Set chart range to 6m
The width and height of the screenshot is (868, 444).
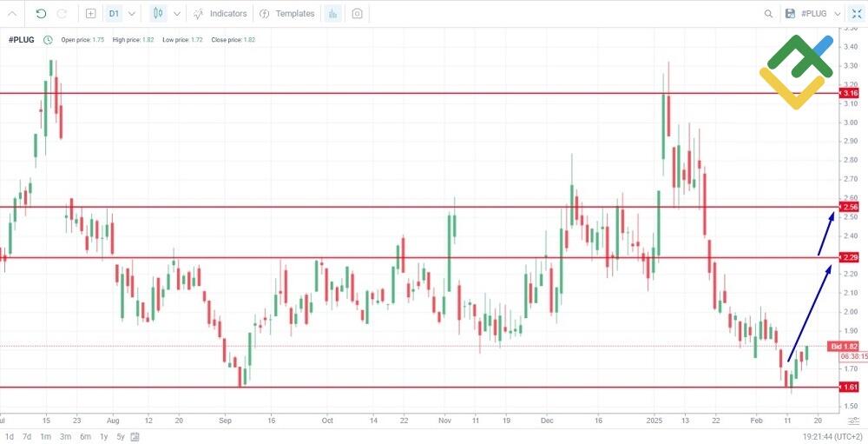[85, 437]
